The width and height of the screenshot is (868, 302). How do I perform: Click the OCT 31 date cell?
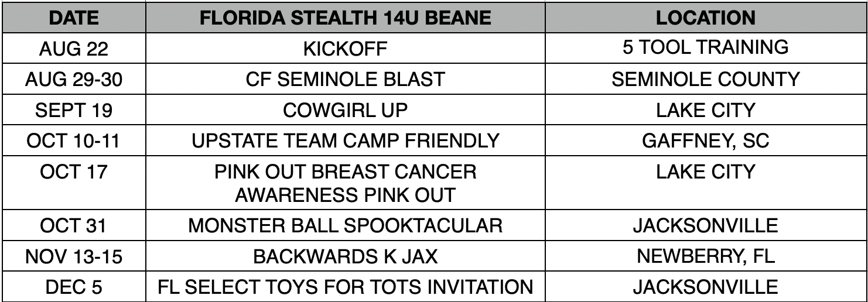[x=74, y=226]
